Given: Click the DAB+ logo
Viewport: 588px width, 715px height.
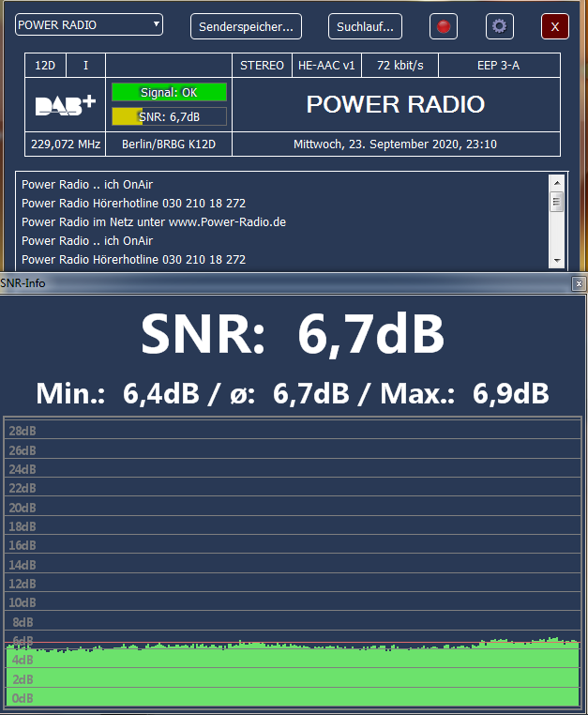Looking at the screenshot, I should [x=66, y=105].
